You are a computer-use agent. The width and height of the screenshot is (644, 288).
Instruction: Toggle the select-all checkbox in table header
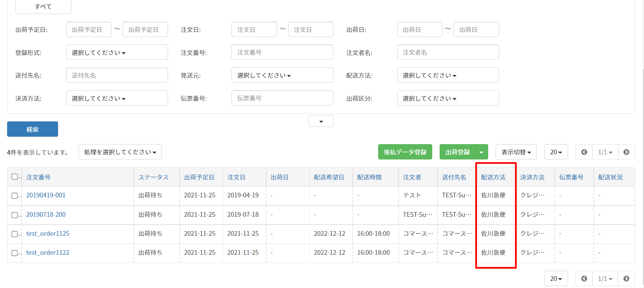(15, 177)
